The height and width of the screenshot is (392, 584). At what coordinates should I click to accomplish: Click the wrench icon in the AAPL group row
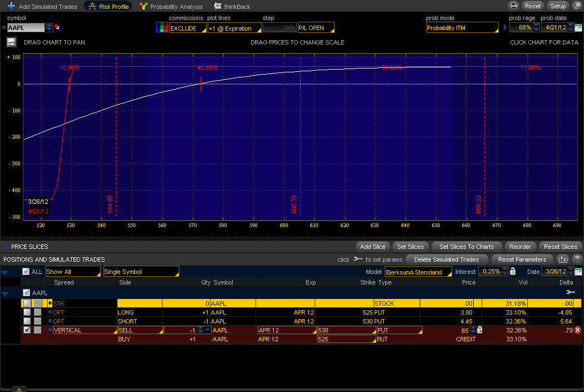tap(570, 292)
